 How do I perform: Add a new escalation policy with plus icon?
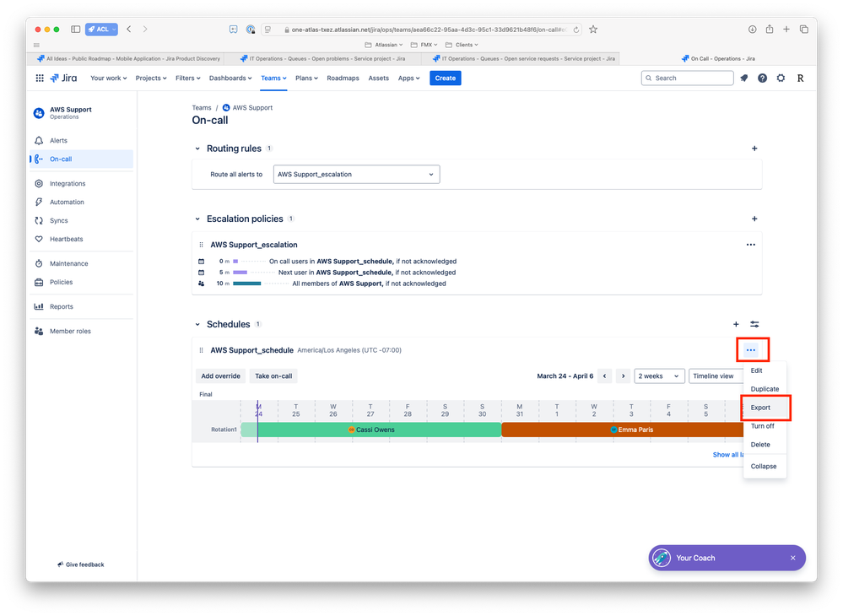tap(754, 219)
